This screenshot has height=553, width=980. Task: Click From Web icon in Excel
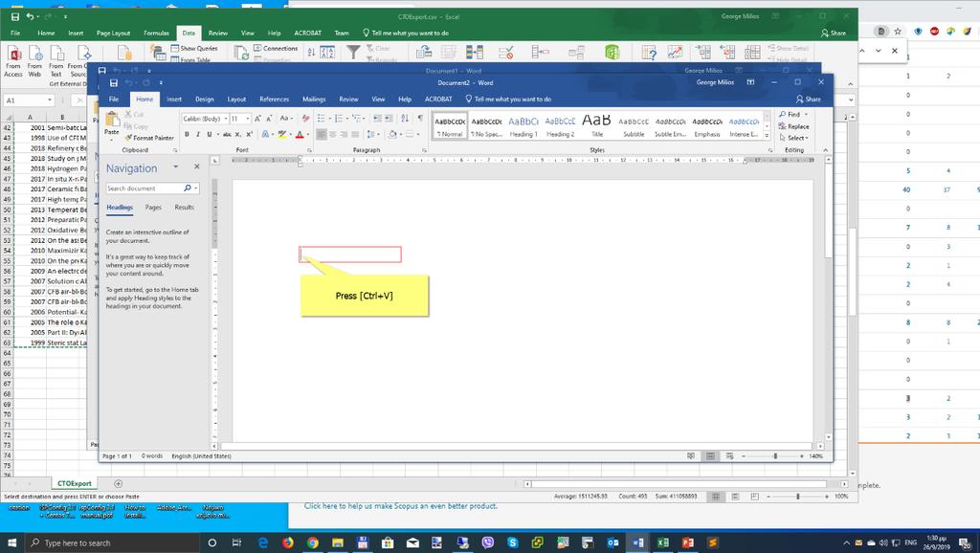pyautogui.click(x=34, y=60)
